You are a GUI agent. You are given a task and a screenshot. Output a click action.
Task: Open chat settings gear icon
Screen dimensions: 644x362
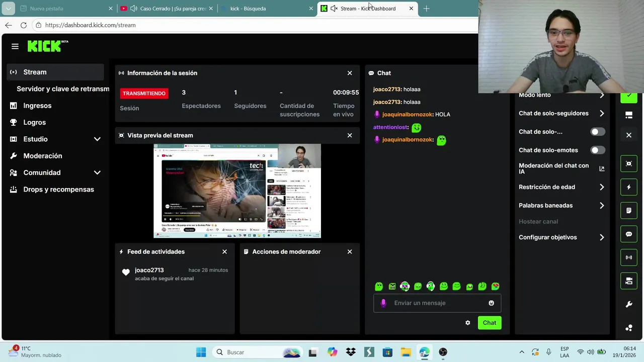pos(467,323)
